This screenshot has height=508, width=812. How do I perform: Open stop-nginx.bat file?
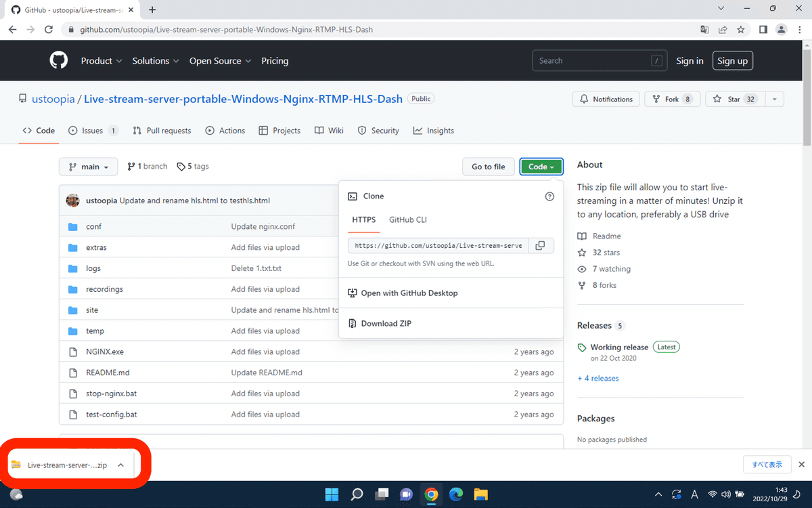coord(112,394)
